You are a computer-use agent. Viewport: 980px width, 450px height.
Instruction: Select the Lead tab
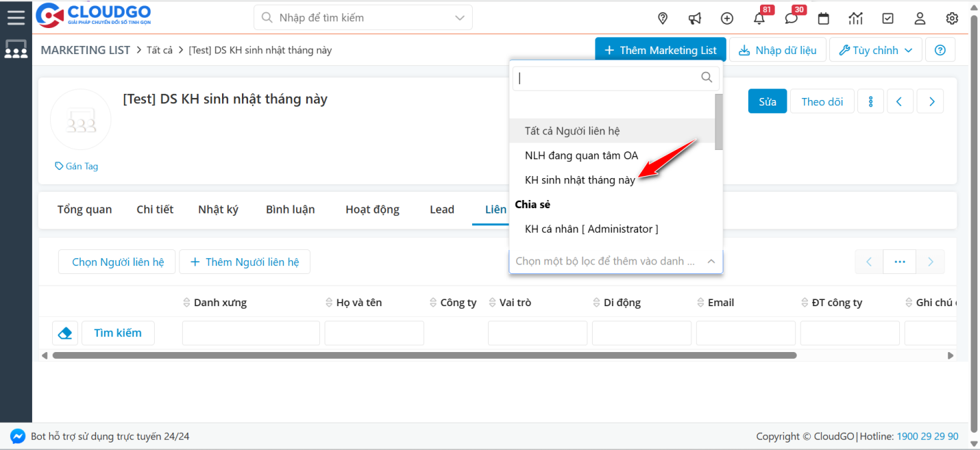coord(441,209)
